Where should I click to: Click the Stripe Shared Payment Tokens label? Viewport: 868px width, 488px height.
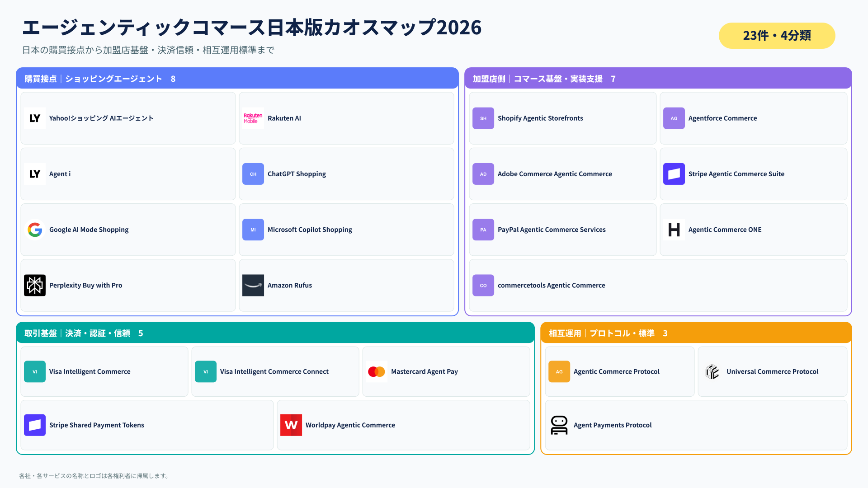pos(96,425)
